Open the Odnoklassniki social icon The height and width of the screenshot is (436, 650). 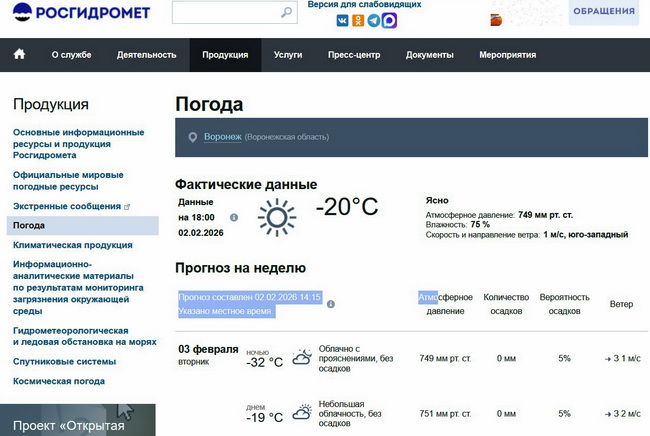click(x=358, y=20)
